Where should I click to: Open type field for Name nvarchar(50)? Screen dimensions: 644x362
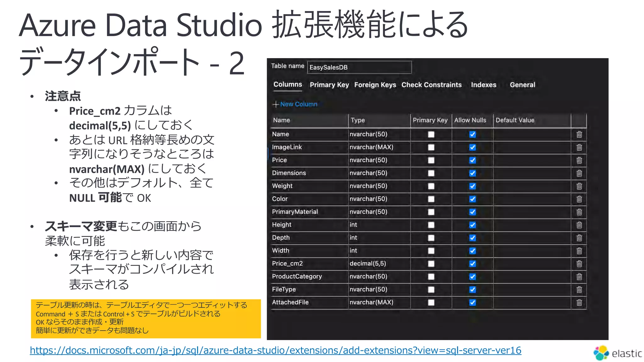(x=379, y=134)
